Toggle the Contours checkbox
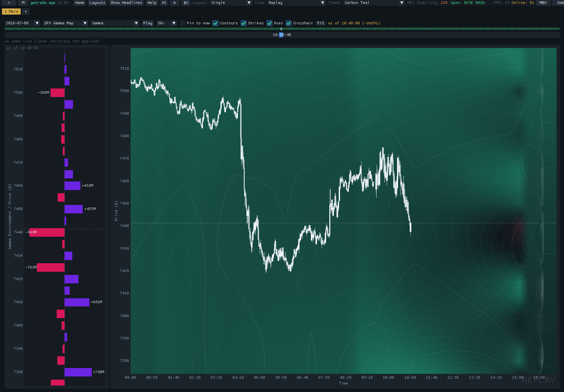This screenshot has width=564, height=392. [x=216, y=23]
